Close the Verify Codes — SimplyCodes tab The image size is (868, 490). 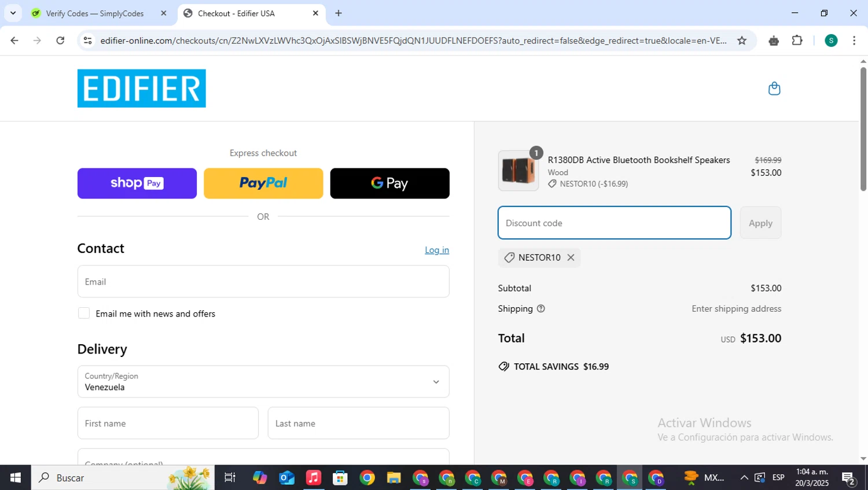(x=164, y=13)
